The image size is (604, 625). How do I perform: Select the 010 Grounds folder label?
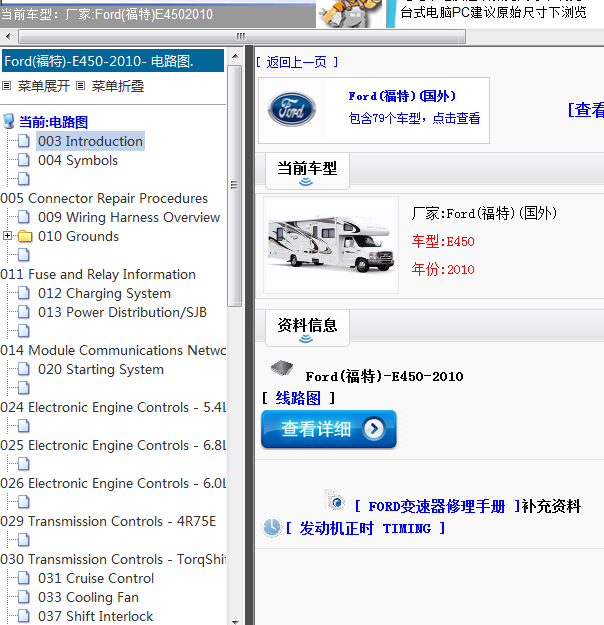click(78, 236)
